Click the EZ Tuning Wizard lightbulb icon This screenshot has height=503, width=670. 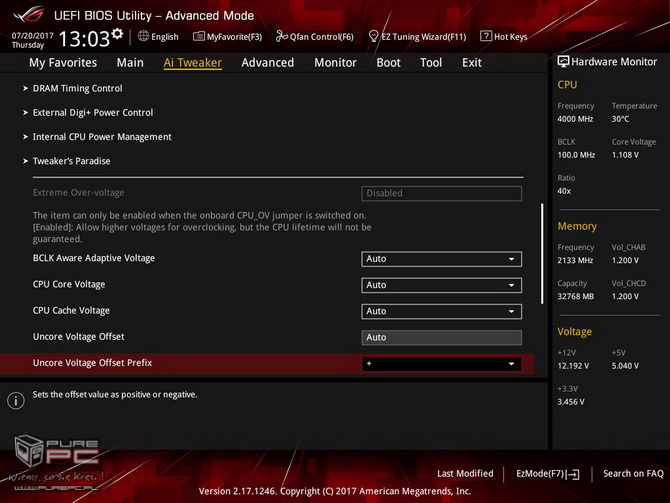[373, 36]
